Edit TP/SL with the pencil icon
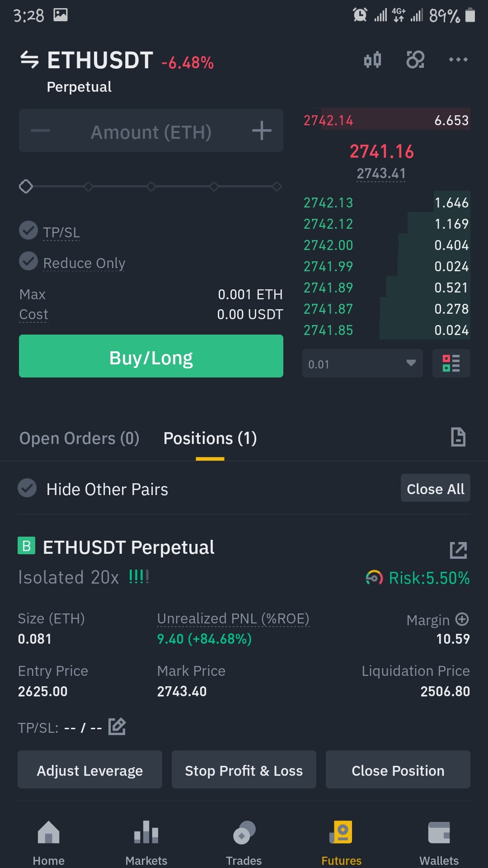Screen dimensions: 488x868 [x=117, y=726]
